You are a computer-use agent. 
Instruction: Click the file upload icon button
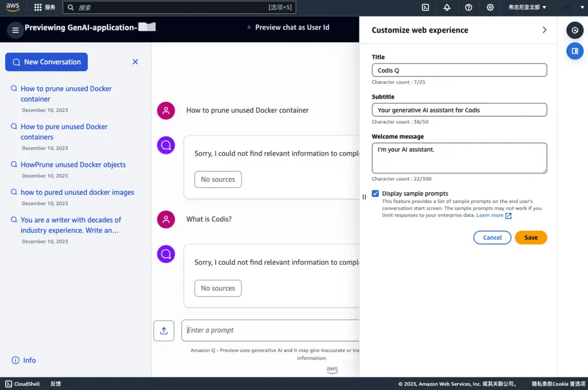pyautogui.click(x=164, y=331)
